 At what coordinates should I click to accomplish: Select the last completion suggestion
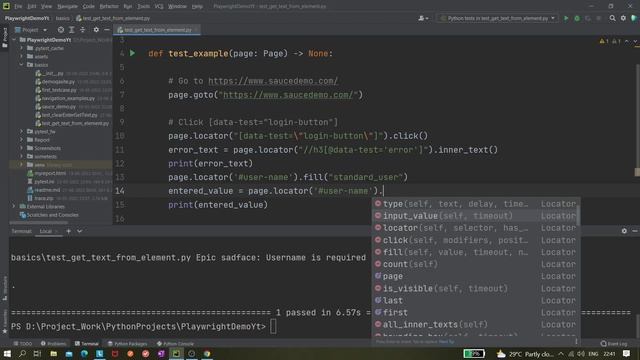pos(476,300)
